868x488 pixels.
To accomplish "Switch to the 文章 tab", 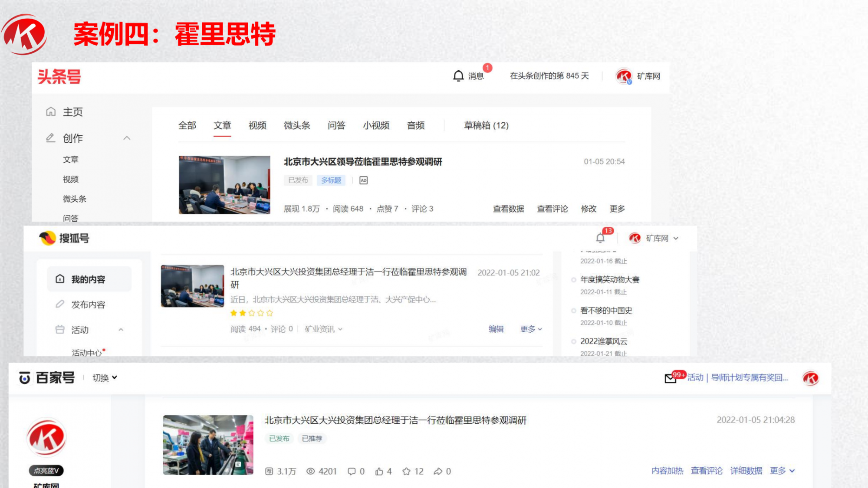I will [x=222, y=125].
